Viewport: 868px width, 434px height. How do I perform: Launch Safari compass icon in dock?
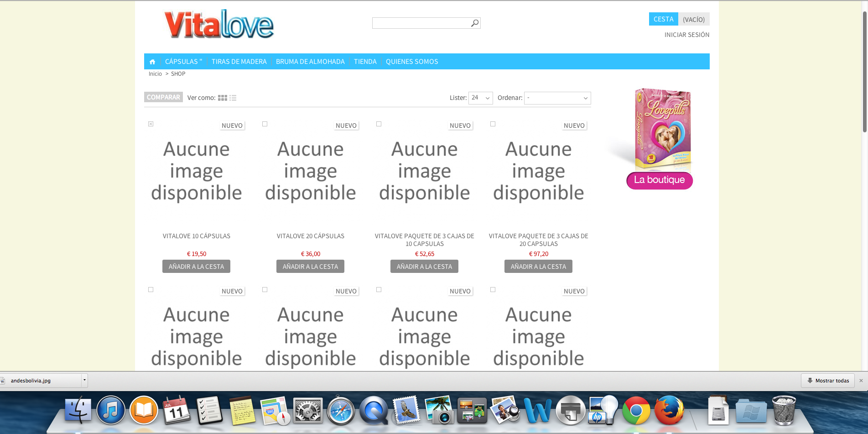341,410
